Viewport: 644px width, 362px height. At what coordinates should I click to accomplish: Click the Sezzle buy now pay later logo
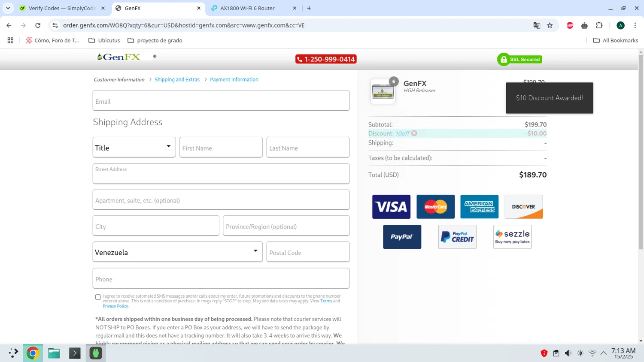[513, 237]
